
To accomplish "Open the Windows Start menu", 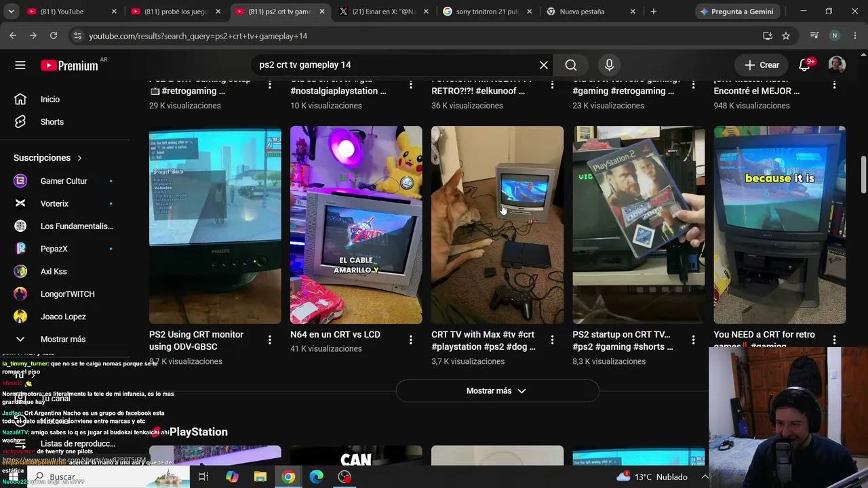I will click(14, 476).
